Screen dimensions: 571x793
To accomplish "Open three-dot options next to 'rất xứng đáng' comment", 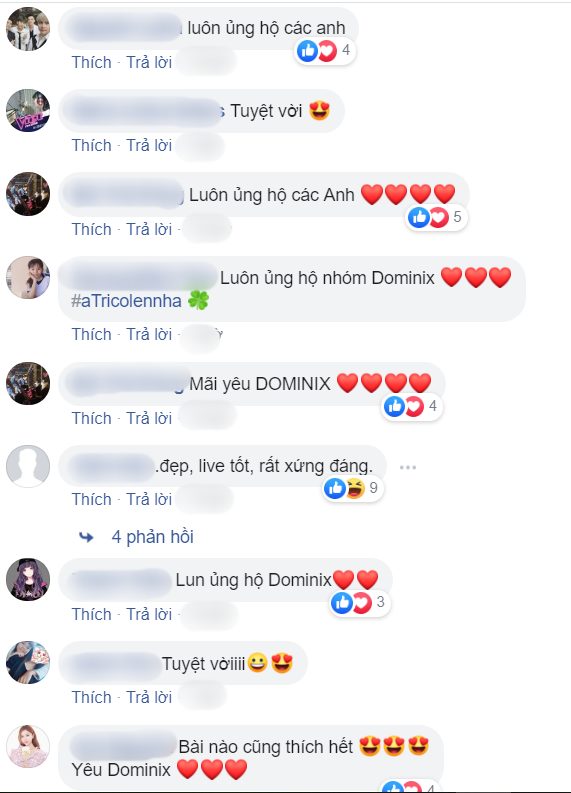I will 408,467.
